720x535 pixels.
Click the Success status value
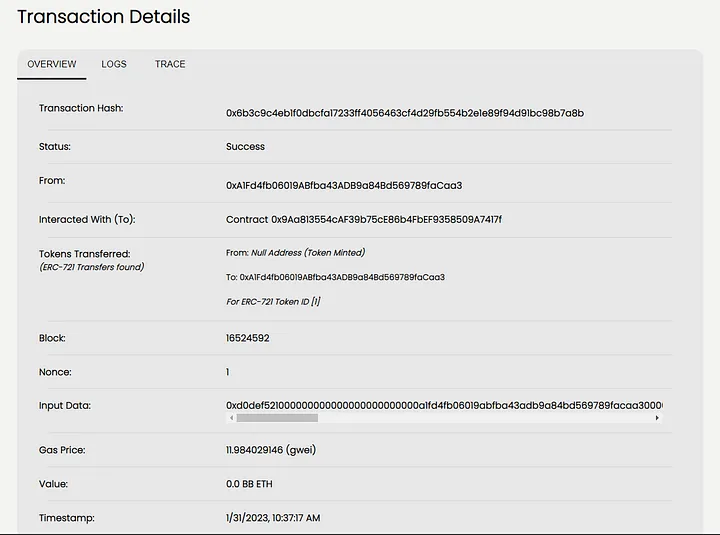coord(245,146)
